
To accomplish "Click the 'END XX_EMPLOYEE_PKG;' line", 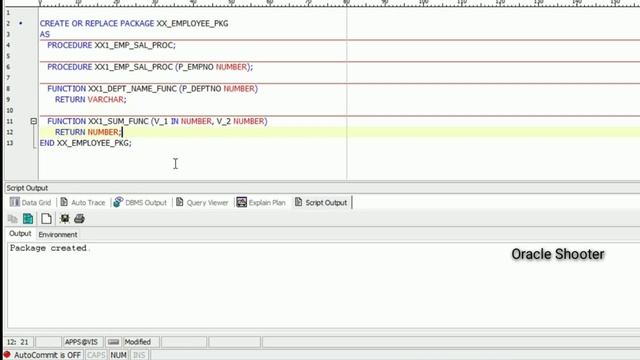I will point(86,143).
